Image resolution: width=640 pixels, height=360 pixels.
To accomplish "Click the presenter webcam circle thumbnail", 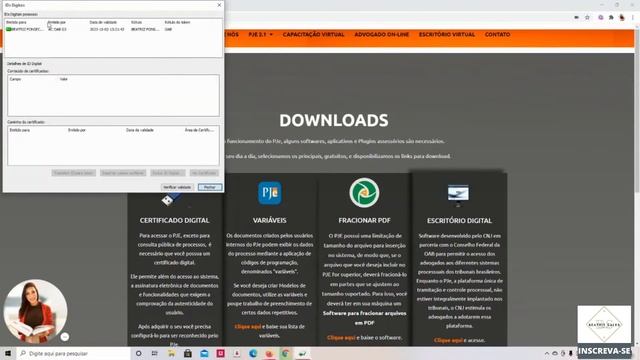I will 36,311.
